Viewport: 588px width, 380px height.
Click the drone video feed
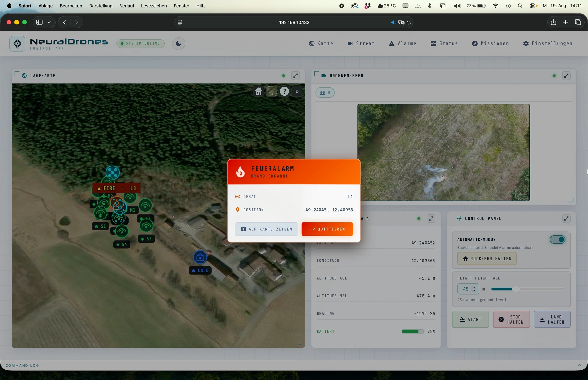(444, 152)
